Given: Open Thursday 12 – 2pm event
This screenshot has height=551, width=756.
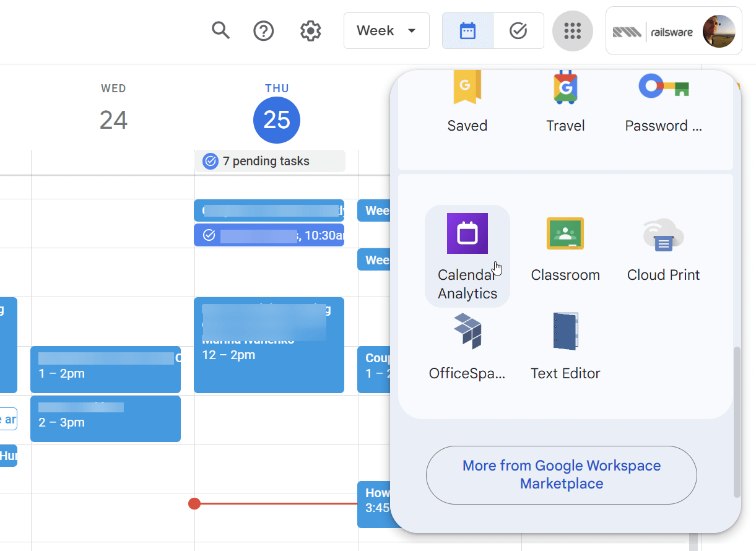Looking at the screenshot, I should coord(269,345).
